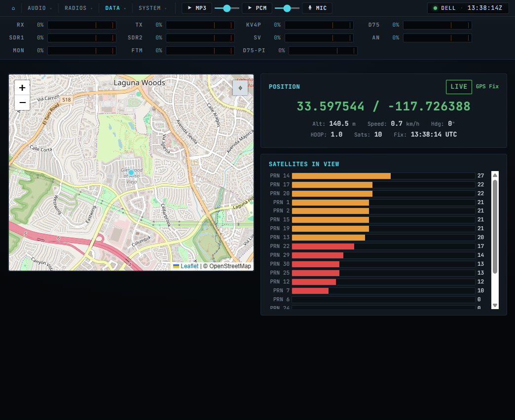The image size is (515, 420).
Task: Click the SV level meter
Action: click(x=319, y=38)
